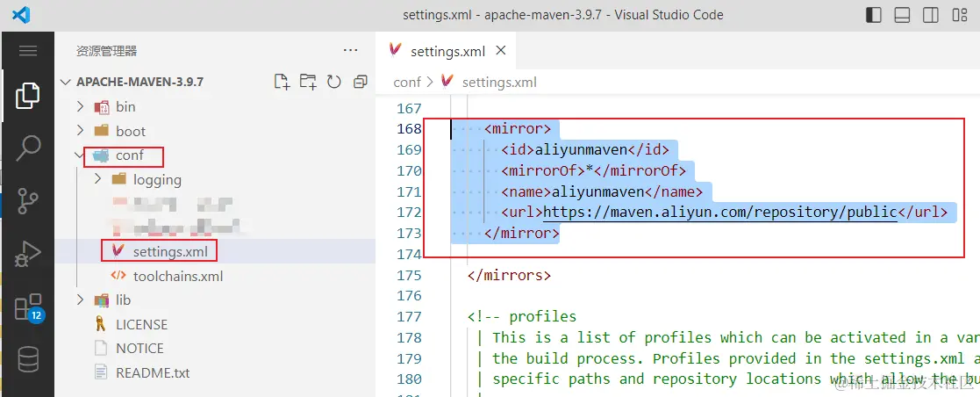Image resolution: width=980 pixels, height=397 pixels.
Task: Click line number 168 in gutter
Action: click(410, 129)
